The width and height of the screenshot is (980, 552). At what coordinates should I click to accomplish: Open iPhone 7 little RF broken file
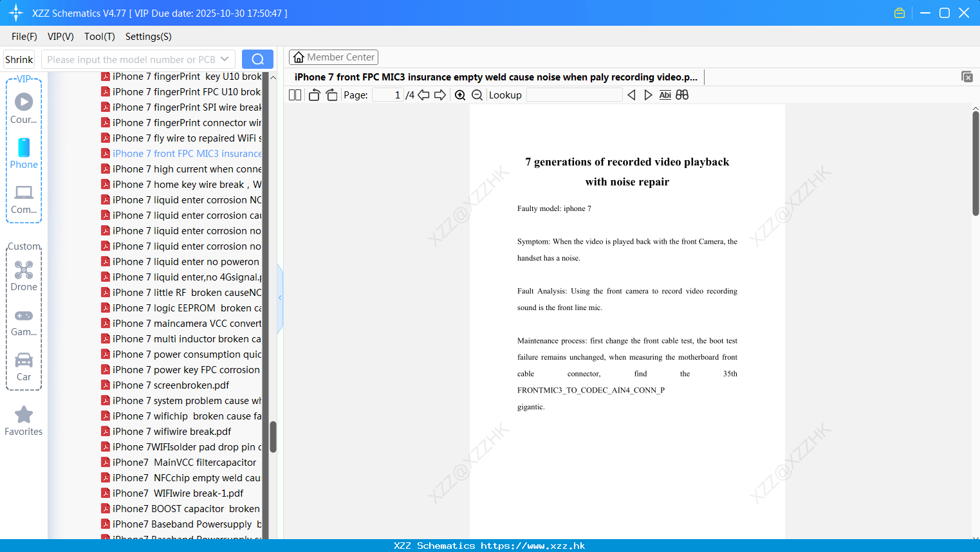point(181,293)
